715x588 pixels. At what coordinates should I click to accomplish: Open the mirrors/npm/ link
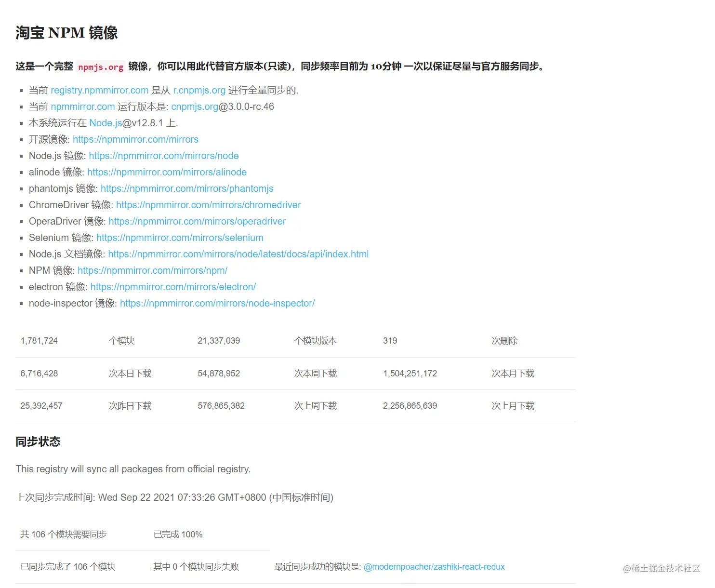[152, 270]
